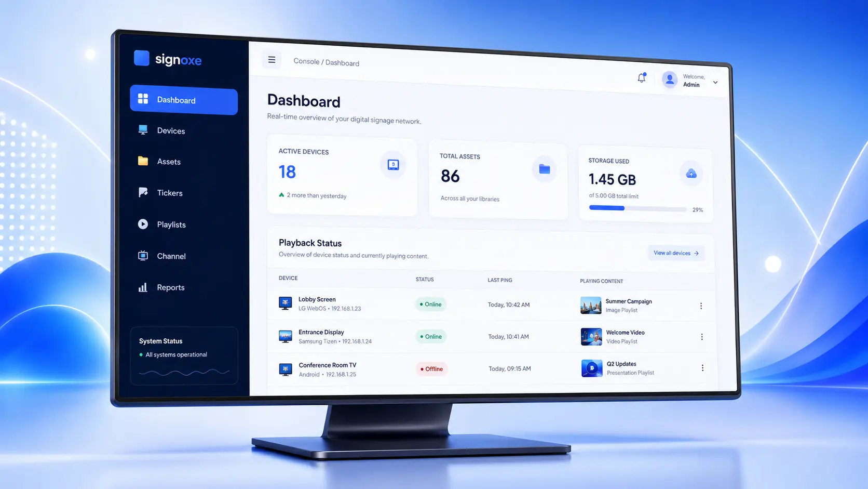The image size is (868, 489).
Task: Click the Active Devices count 18
Action: click(287, 172)
